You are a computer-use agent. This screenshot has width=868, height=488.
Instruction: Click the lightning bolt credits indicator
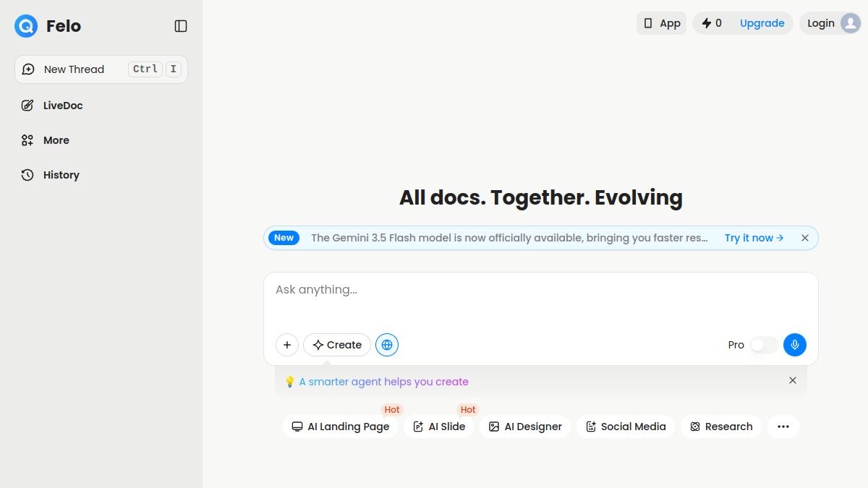pos(712,23)
